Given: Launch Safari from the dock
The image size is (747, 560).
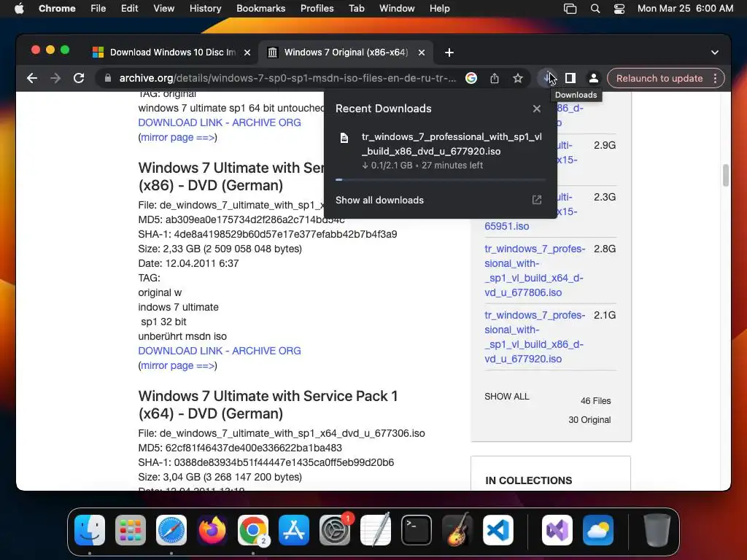Looking at the screenshot, I should (x=171, y=530).
